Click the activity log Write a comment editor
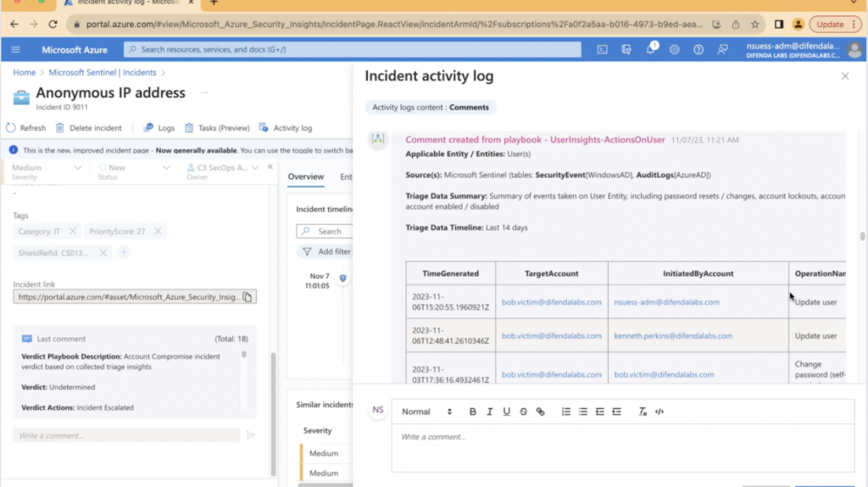868x487 pixels. click(623, 448)
